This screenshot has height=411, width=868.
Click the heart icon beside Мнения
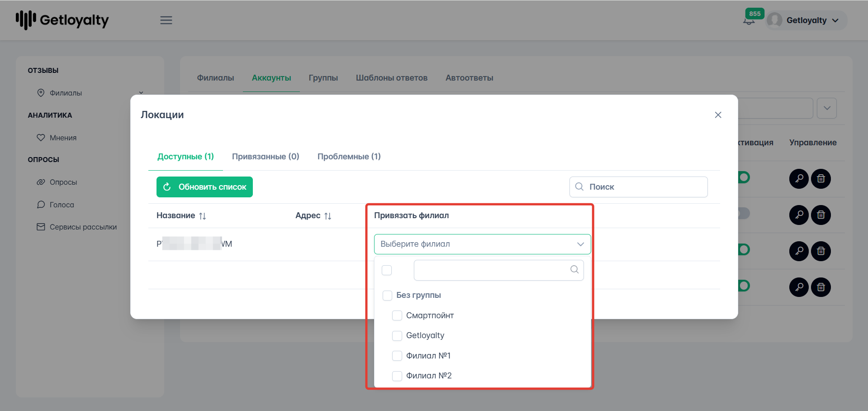click(41, 138)
